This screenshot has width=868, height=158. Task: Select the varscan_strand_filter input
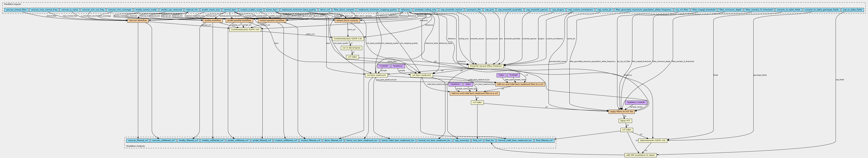pyautogui.click(x=16, y=10)
